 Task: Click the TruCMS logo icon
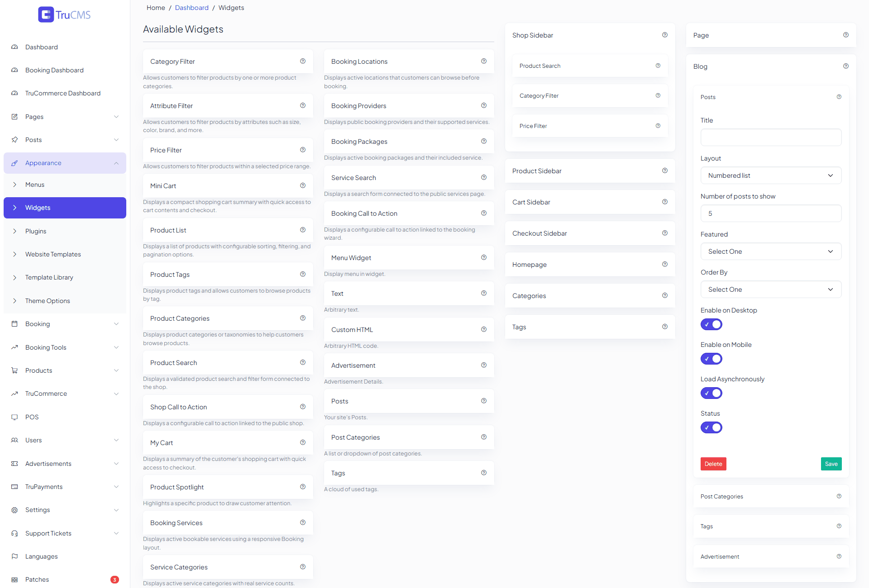[46, 14]
